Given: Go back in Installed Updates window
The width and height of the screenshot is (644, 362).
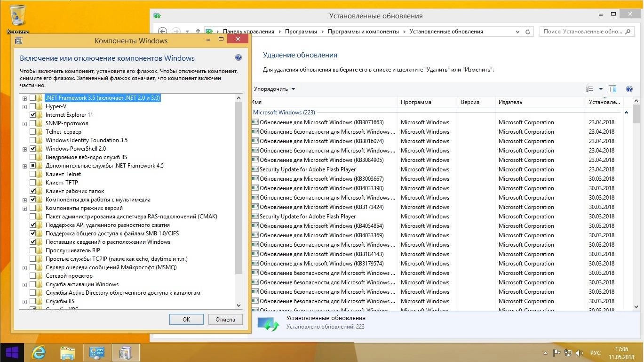Looking at the screenshot, I should click(162, 32).
